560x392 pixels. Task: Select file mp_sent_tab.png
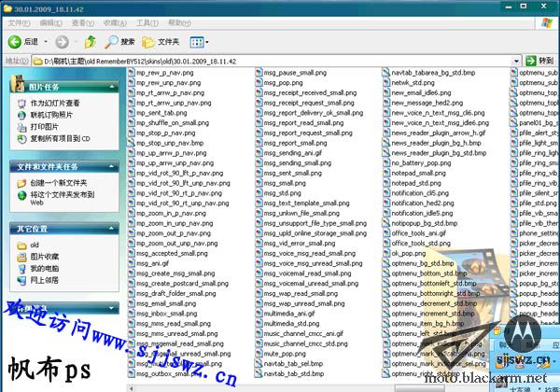click(161, 112)
